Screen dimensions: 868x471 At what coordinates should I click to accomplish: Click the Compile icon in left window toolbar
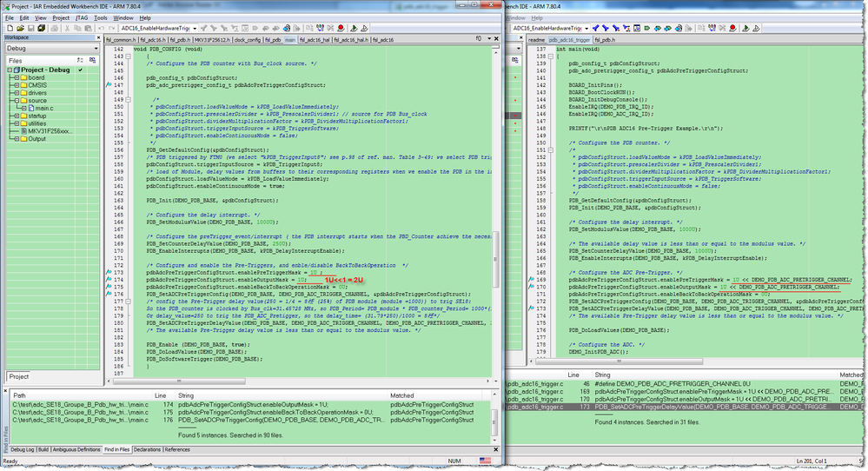tap(309, 28)
